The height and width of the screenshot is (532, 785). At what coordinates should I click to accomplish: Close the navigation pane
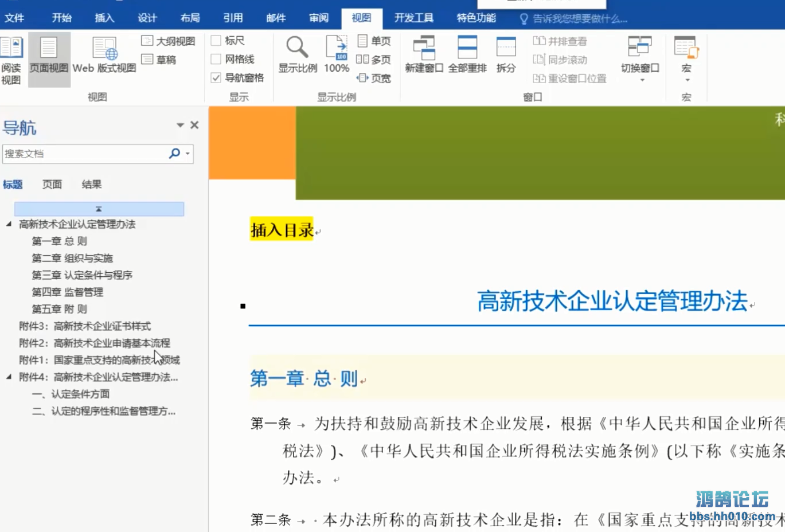click(x=194, y=125)
